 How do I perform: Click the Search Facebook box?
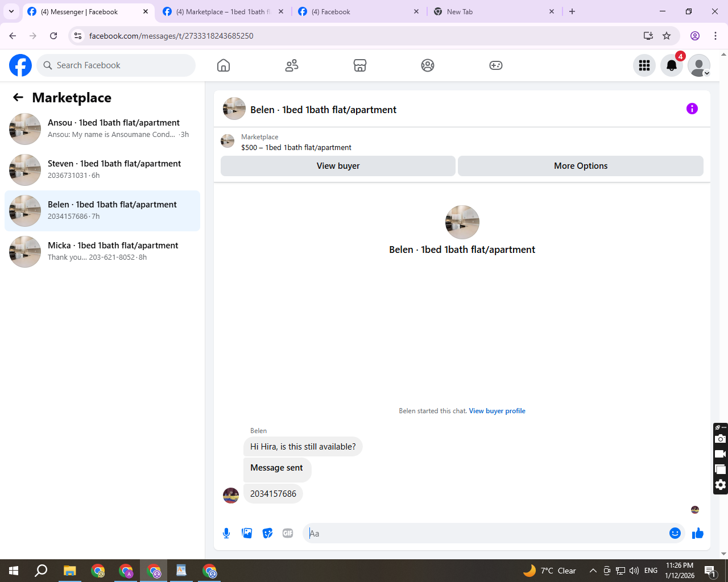pos(116,65)
